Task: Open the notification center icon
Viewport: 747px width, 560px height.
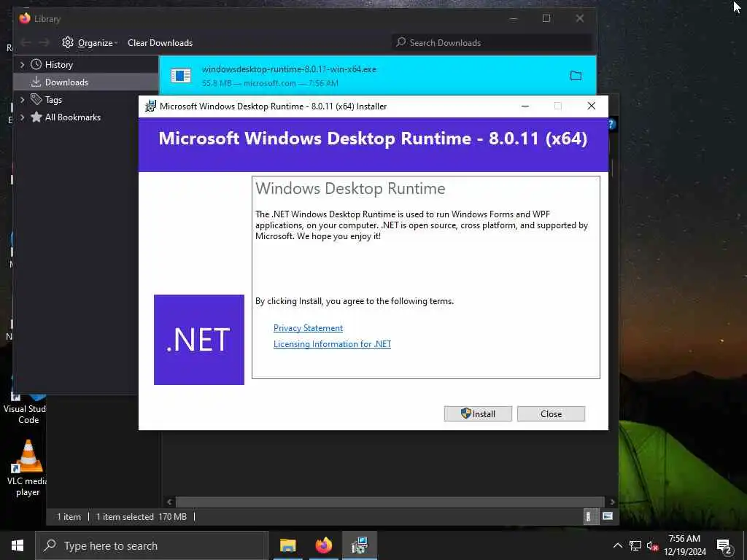Action: [724, 546]
